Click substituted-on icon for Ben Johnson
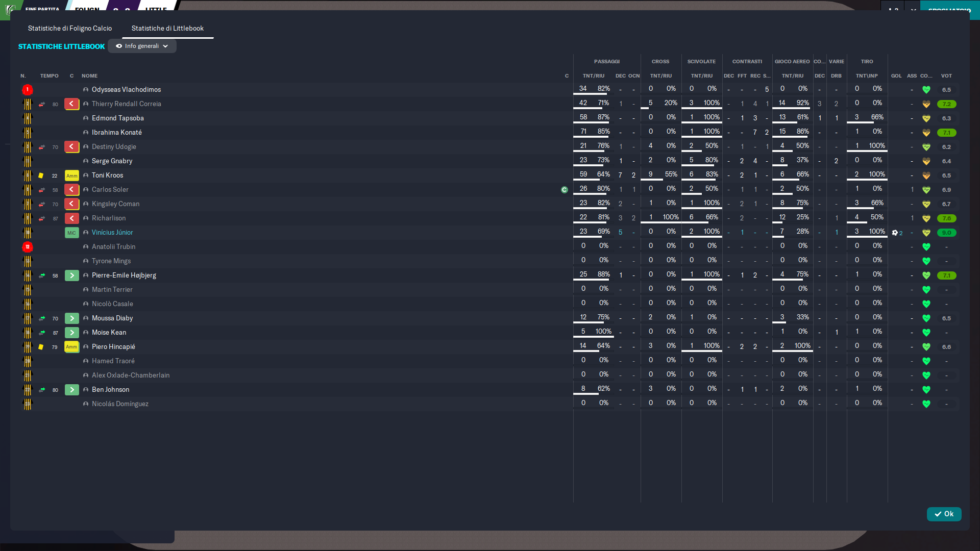980x551 pixels. point(71,390)
